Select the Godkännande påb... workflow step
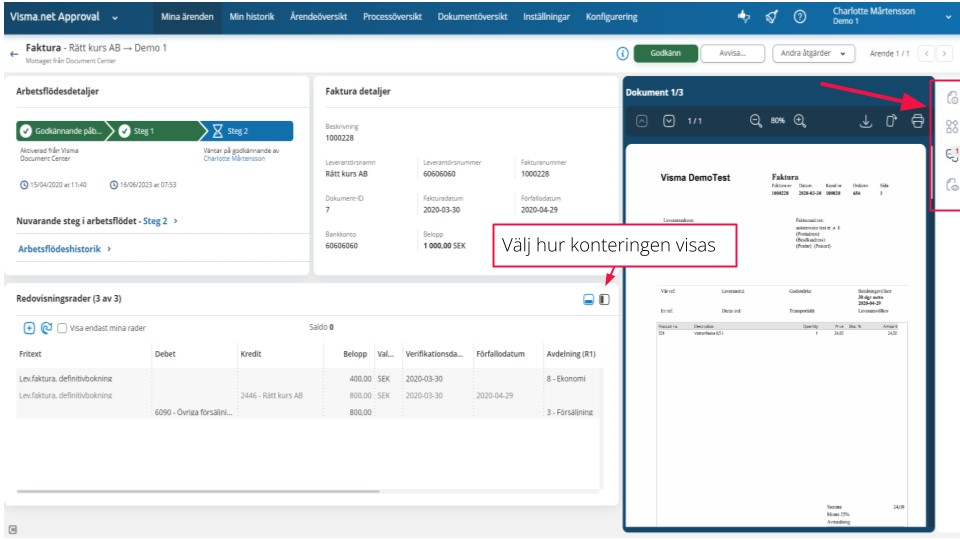This screenshot has width=960, height=540. click(x=61, y=131)
